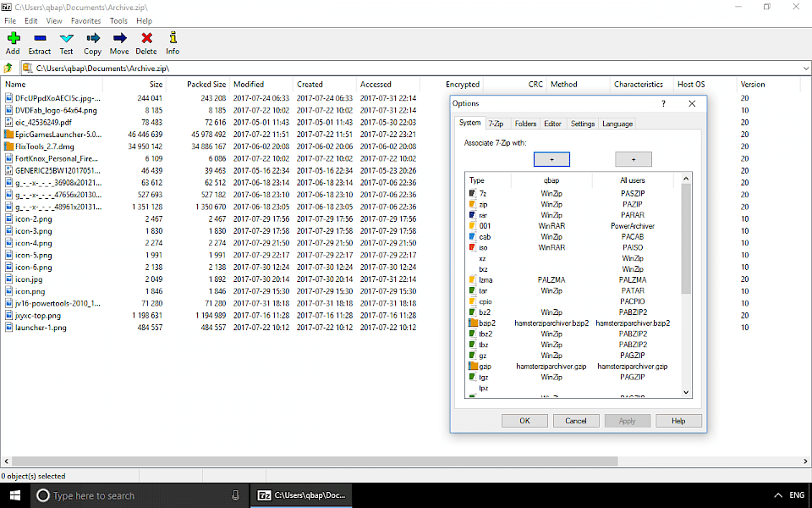Click Cancel in Options dialog
The height and width of the screenshot is (508, 812).
click(x=576, y=421)
